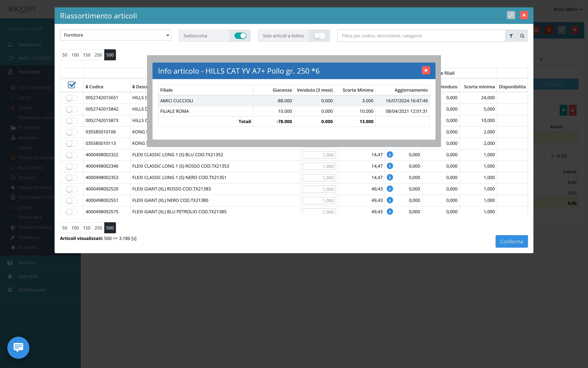Click code 4000498002520 cell
Image resolution: width=588 pixels, height=368 pixels.
click(x=107, y=189)
